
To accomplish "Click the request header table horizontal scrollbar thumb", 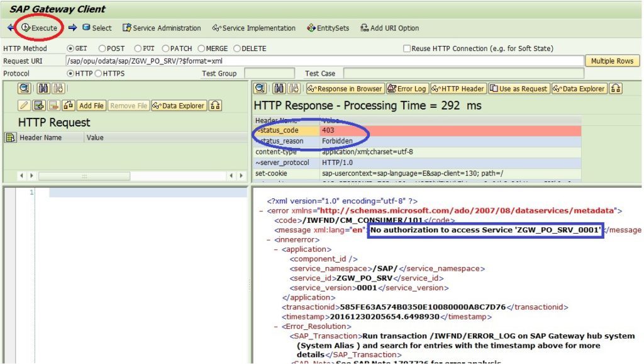I will pyautogui.click(x=84, y=176).
